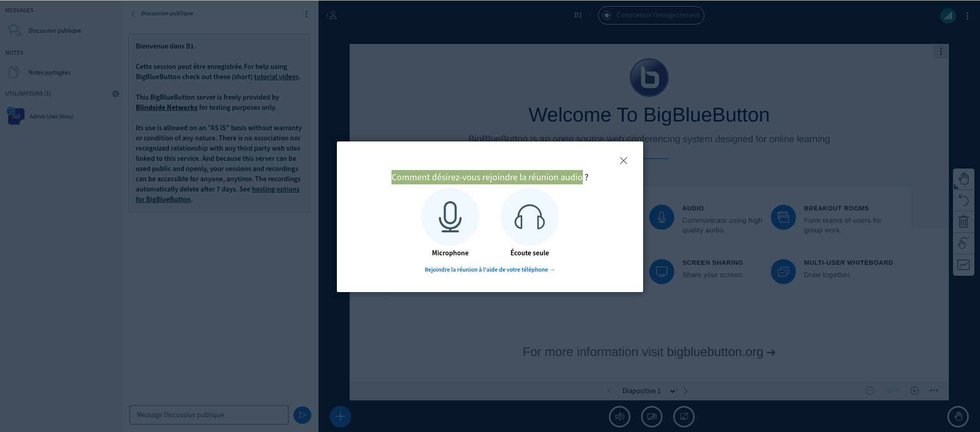Reset zoom at 100% label
The height and width of the screenshot is (432, 980).
click(x=892, y=391)
